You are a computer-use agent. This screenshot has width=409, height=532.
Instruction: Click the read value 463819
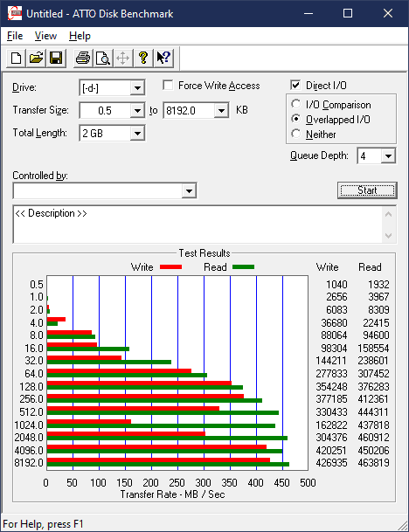[x=373, y=463]
